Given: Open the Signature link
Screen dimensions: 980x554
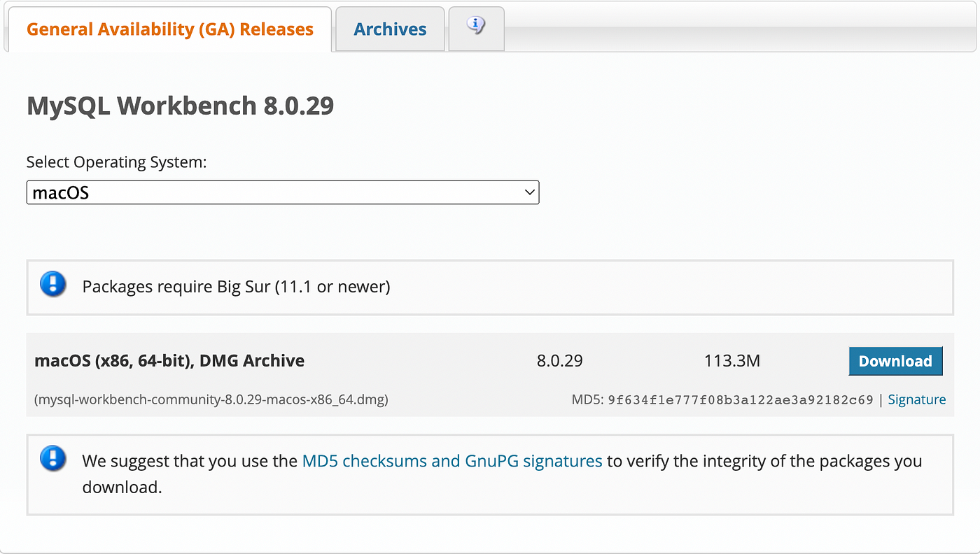Looking at the screenshot, I should pyautogui.click(x=917, y=399).
